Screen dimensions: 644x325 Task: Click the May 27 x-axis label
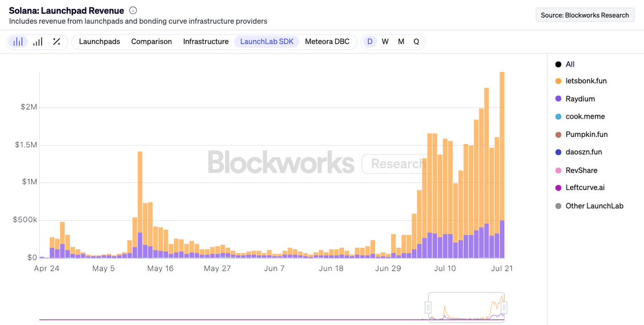click(x=218, y=268)
